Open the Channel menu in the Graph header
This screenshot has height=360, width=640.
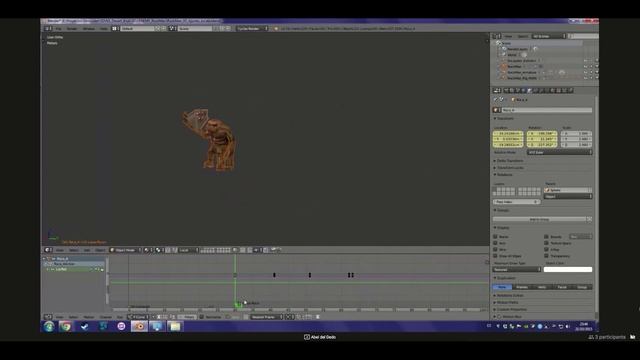[106, 317]
